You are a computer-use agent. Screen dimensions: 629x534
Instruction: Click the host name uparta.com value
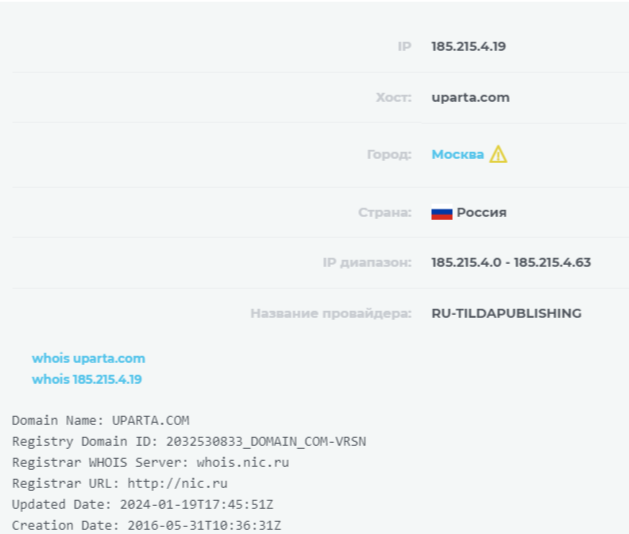click(x=470, y=98)
